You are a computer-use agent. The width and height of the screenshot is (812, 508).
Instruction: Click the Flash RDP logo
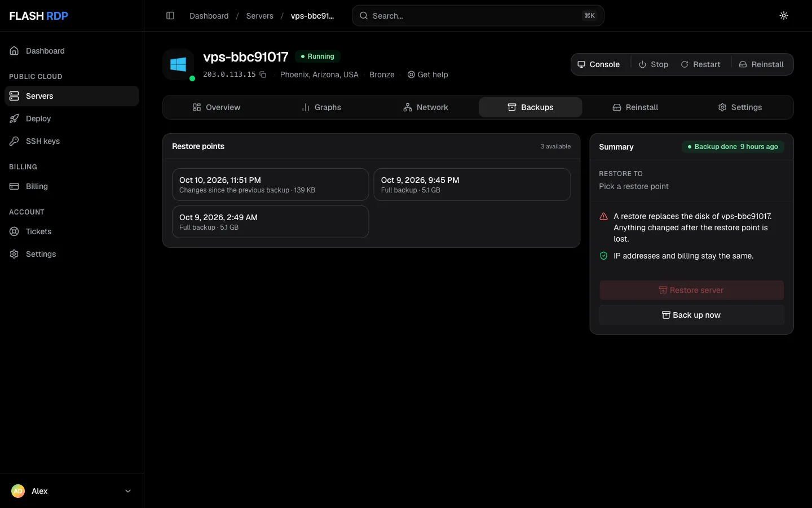point(39,16)
